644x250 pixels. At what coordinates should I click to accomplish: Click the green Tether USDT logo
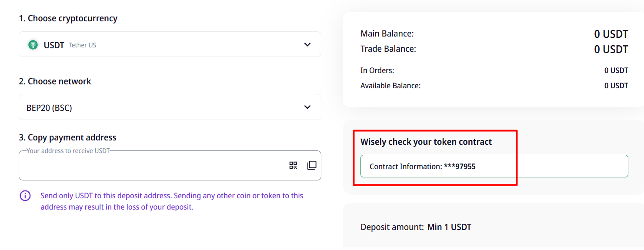click(33, 45)
